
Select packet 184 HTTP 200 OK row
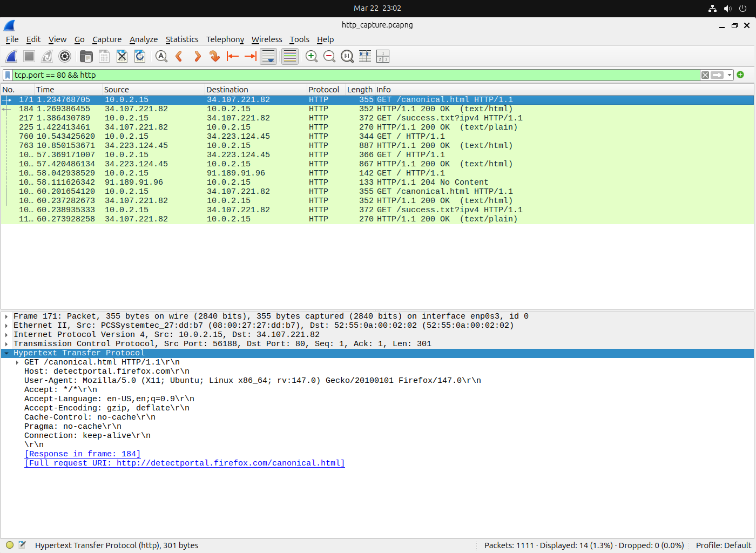point(377,109)
